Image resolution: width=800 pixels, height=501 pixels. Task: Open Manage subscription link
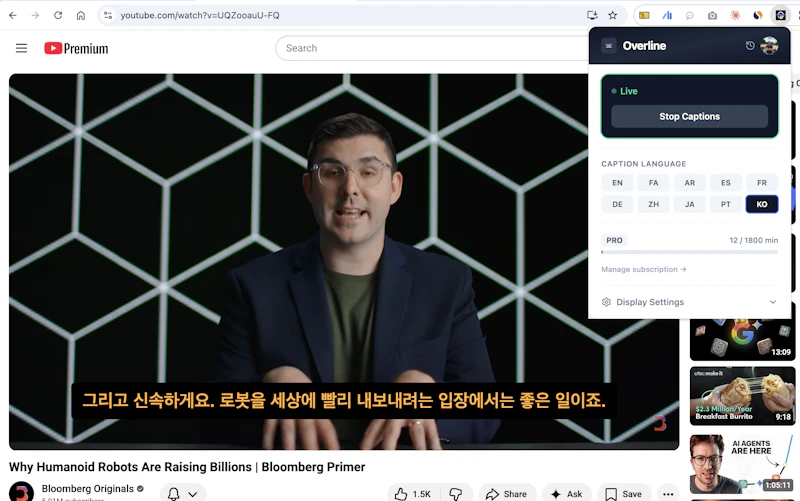point(643,269)
